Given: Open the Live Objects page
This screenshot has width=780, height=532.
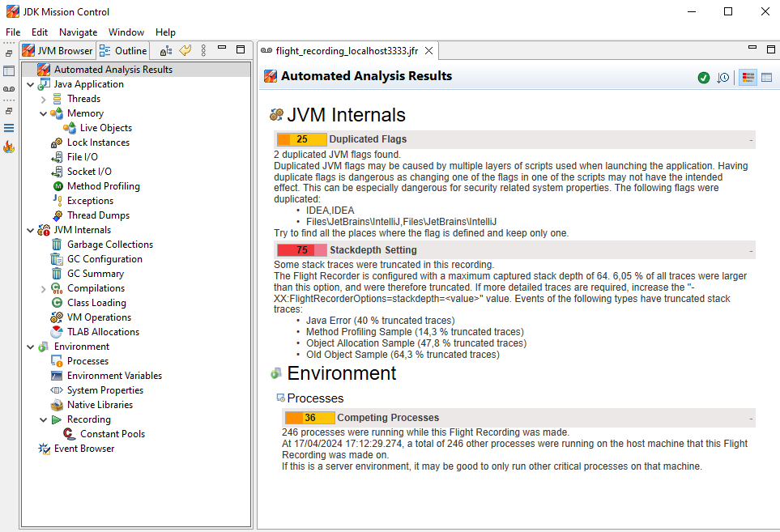Looking at the screenshot, I should tap(106, 128).
